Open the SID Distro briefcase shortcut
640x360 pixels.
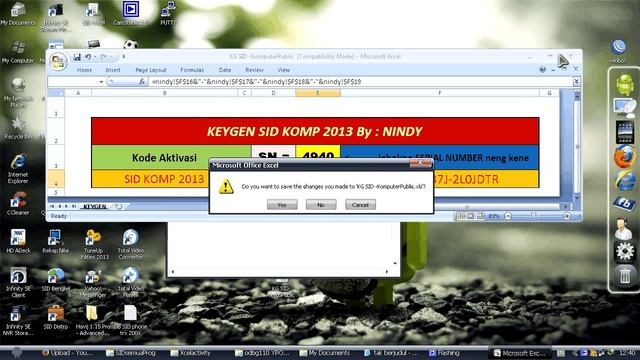pos(56,318)
